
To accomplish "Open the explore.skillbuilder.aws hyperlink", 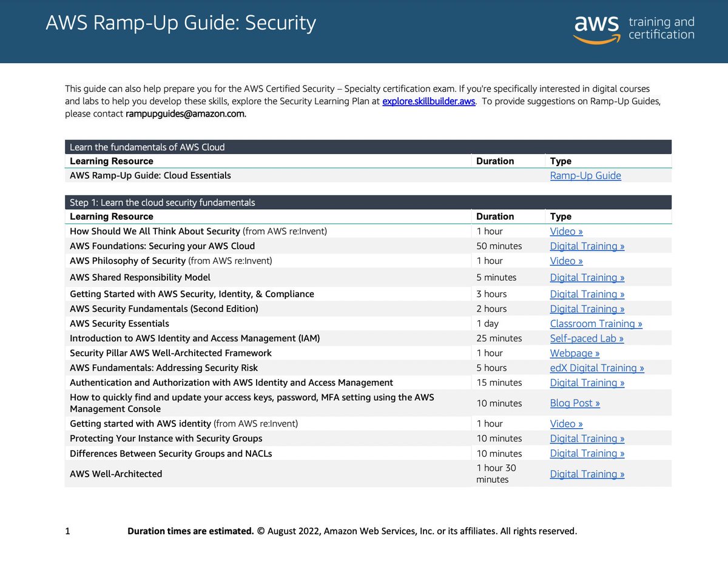I will pyautogui.click(x=428, y=101).
